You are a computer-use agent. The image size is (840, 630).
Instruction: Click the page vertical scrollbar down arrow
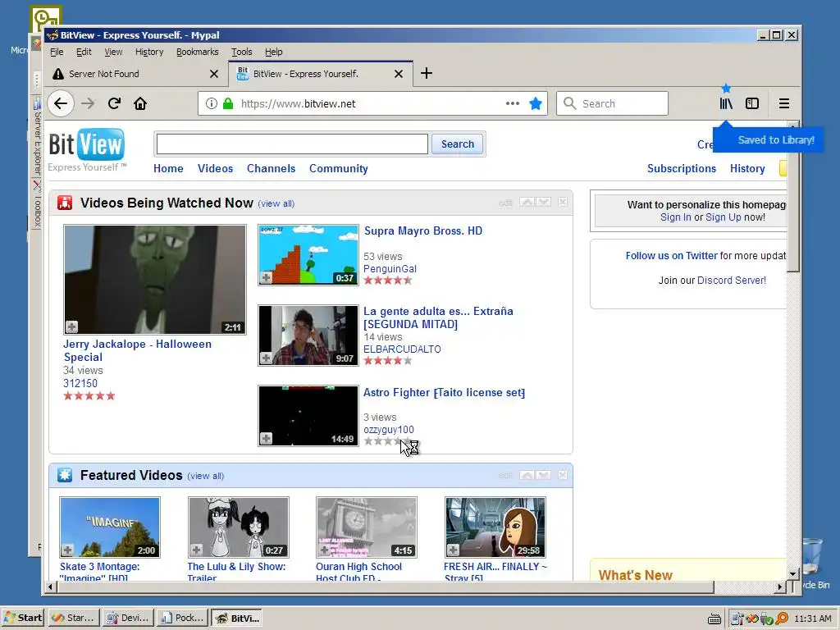[793, 573]
